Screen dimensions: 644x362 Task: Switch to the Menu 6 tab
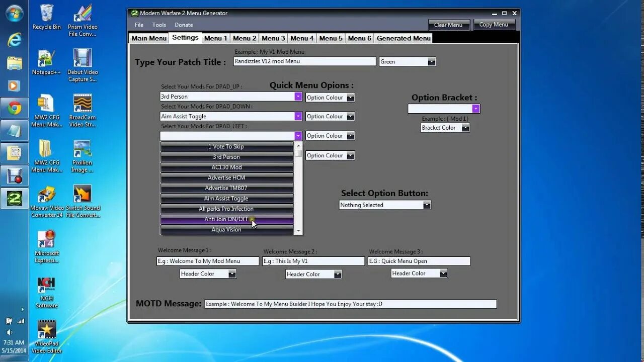tap(360, 38)
